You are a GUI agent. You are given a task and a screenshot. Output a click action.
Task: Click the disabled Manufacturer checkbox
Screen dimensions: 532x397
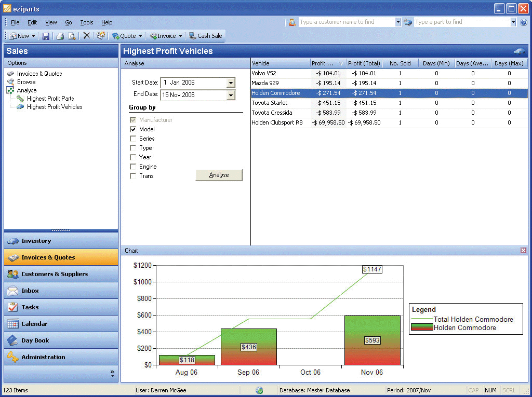pos(133,120)
